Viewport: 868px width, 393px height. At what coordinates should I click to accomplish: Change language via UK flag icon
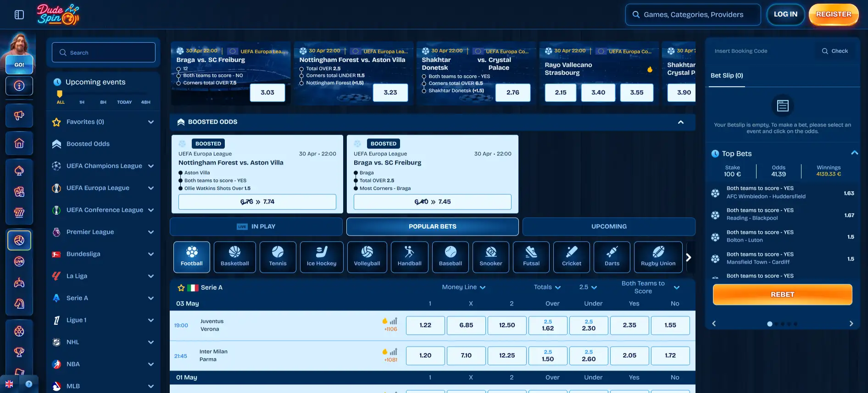click(x=9, y=384)
